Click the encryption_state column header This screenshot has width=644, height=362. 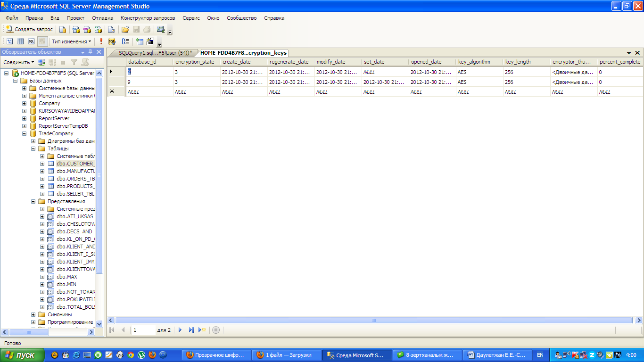tap(197, 62)
